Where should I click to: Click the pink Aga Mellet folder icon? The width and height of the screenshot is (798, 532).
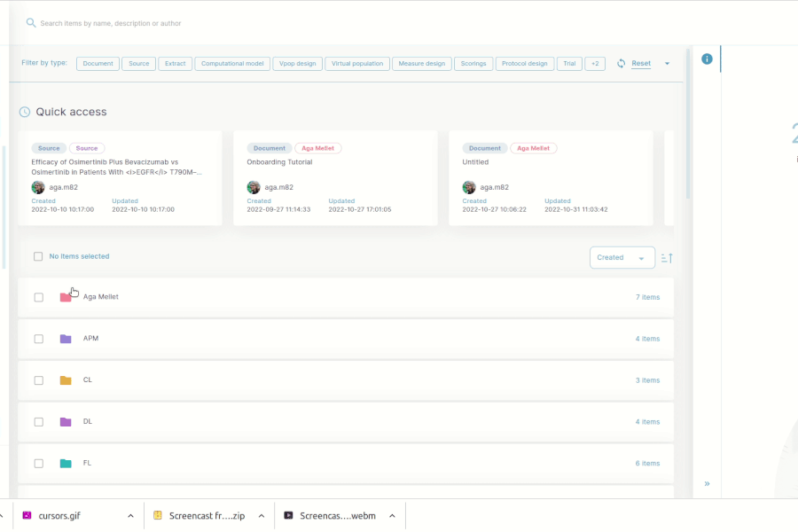click(x=66, y=297)
